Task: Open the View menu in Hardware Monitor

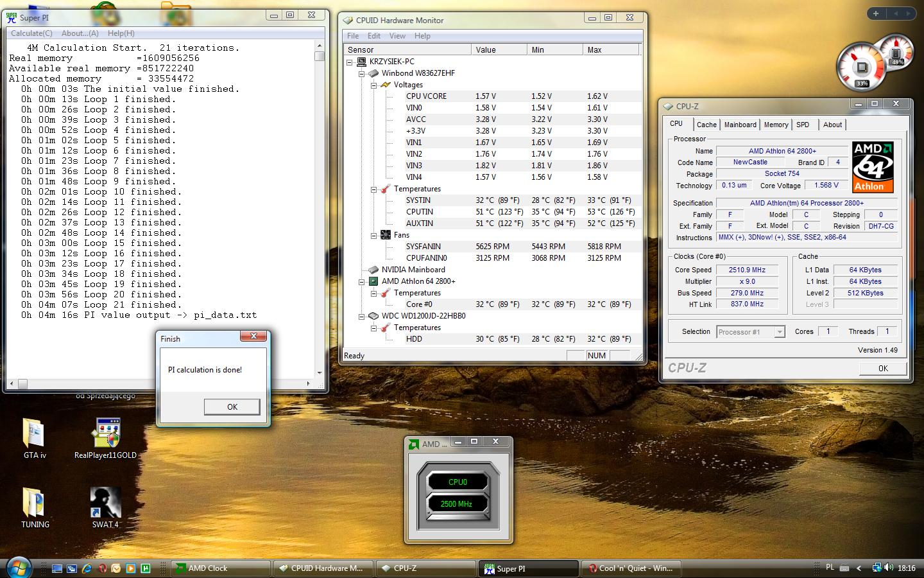Action: tap(397, 36)
